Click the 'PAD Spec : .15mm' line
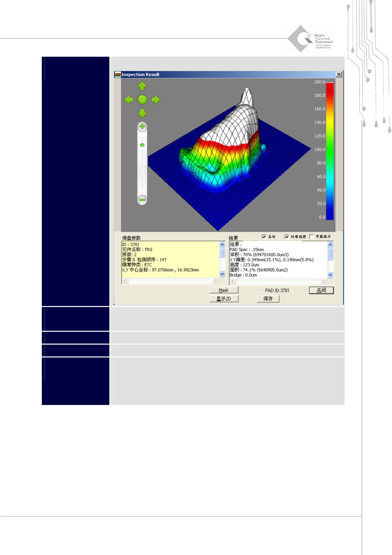The width and height of the screenshot is (392, 555). pos(247,250)
